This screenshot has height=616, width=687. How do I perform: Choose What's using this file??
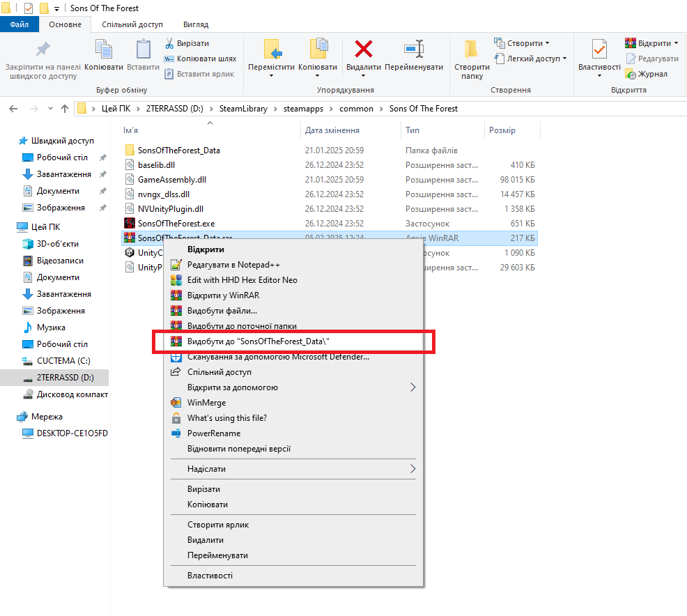point(293,418)
